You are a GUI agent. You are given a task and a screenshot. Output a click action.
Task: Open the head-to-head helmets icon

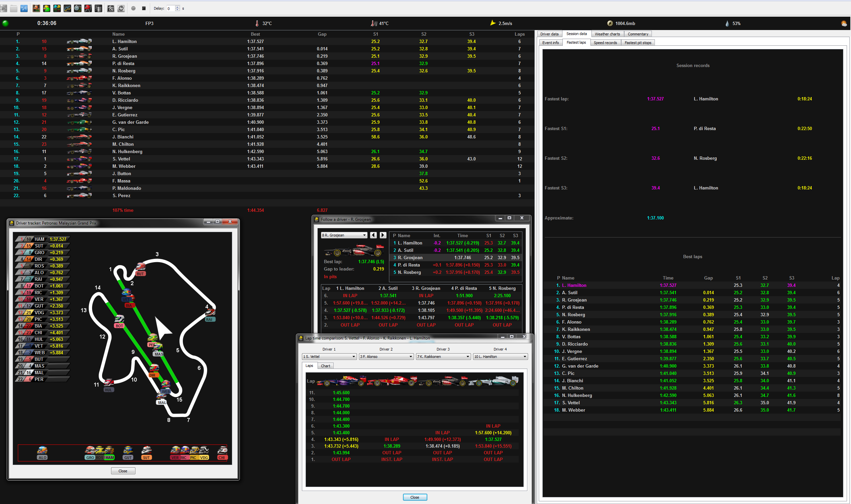[46, 8]
